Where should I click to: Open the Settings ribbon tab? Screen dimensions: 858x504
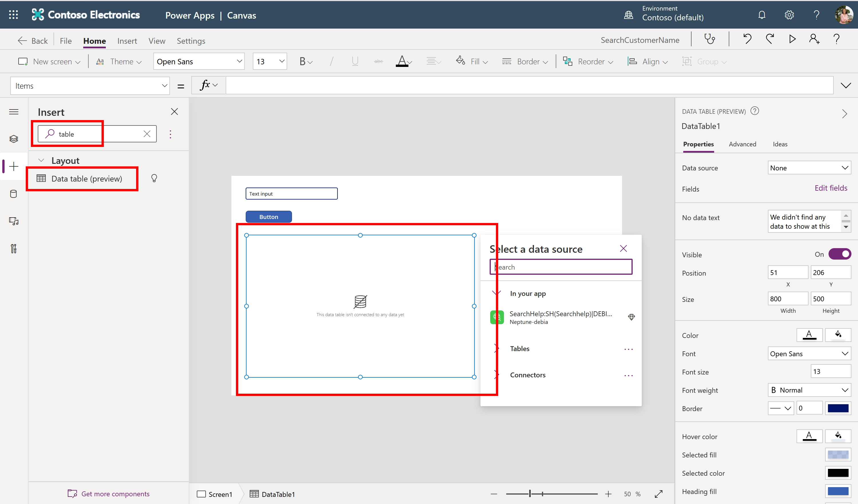pos(191,41)
